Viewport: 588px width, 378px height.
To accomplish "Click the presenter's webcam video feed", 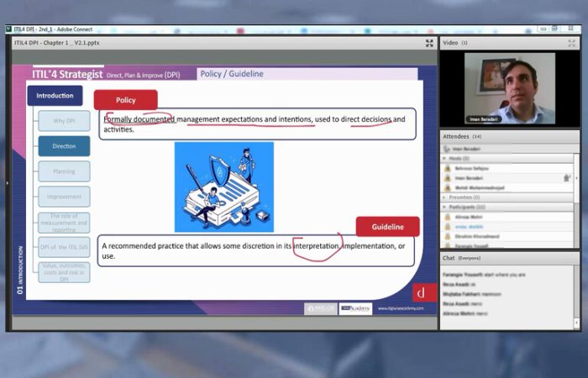I will [510, 88].
